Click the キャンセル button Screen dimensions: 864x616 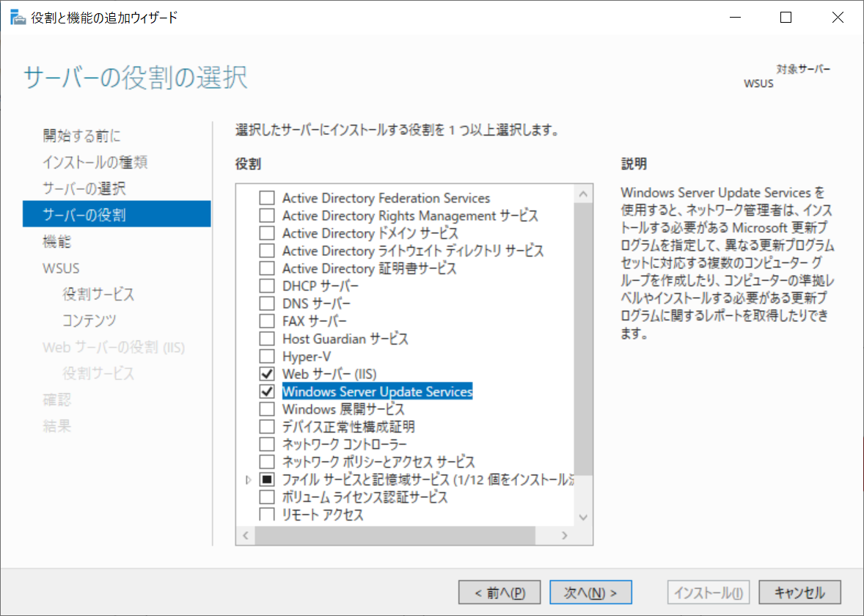tap(799, 593)
